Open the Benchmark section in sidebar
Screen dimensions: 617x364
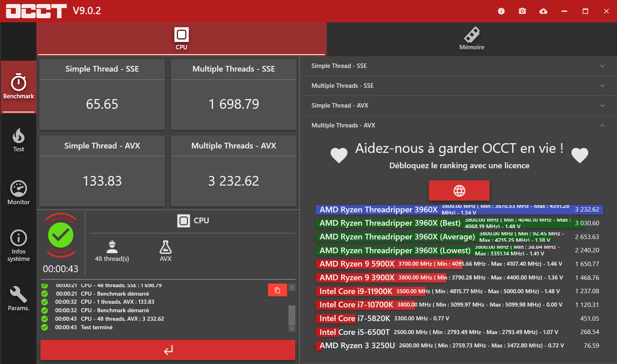tap(19, 87)
